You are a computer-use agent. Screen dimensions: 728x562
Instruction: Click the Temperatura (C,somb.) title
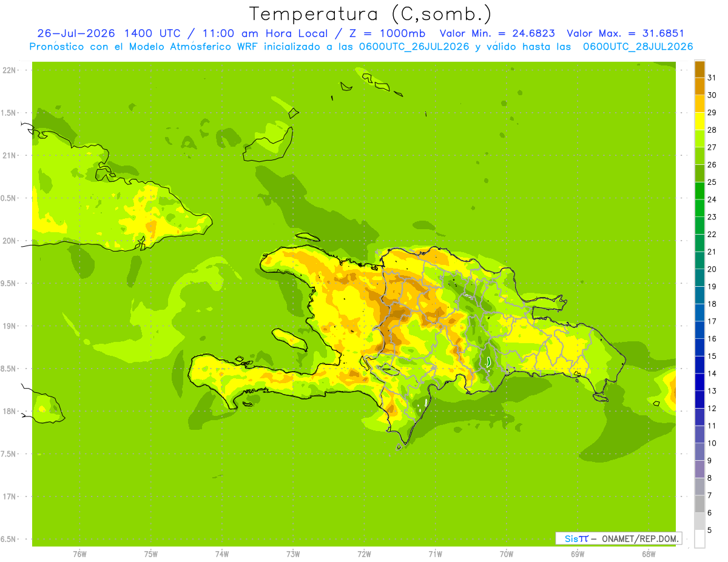[371, 14]
